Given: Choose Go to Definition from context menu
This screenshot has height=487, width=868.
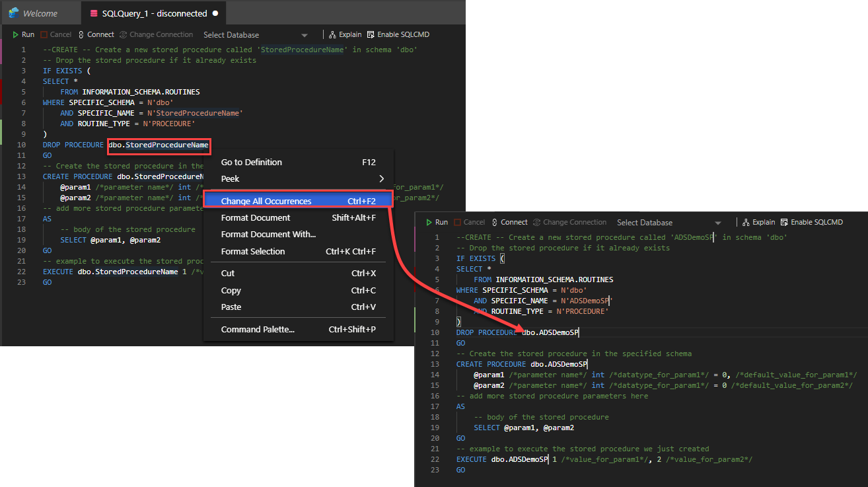Looking at the screenshot, I should [x=252, y=162].
